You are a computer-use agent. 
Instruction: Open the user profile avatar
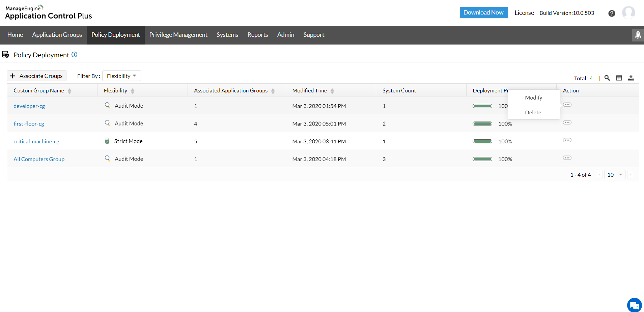pos(628,13)
